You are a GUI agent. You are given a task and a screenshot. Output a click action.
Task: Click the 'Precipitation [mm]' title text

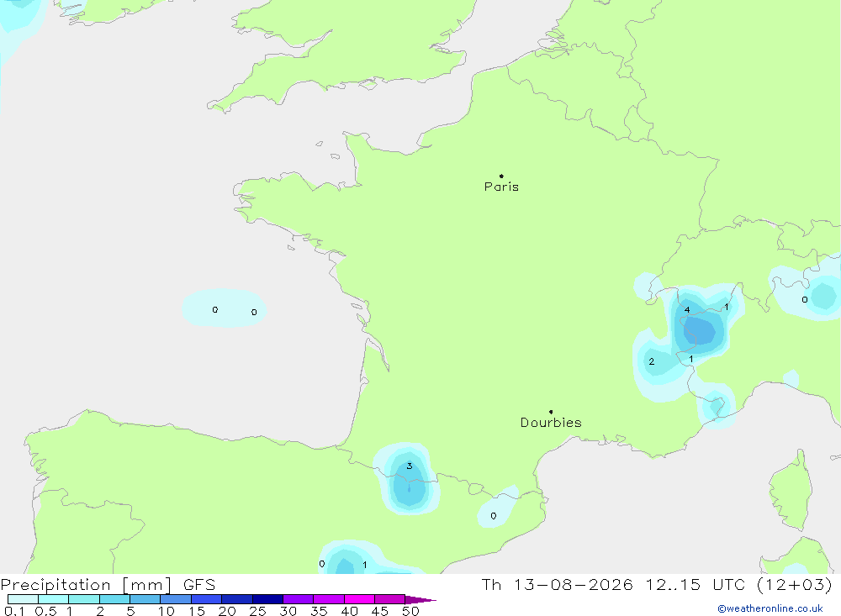86,585
